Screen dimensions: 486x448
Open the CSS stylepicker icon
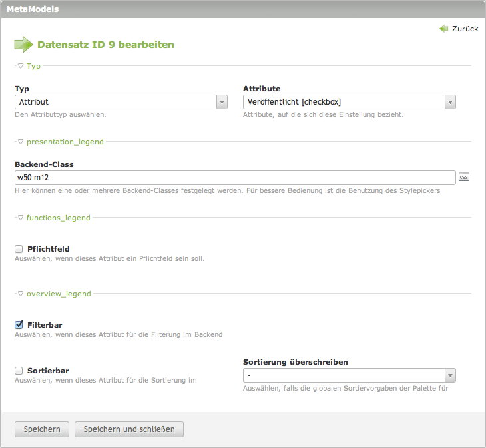pos(464,178)
